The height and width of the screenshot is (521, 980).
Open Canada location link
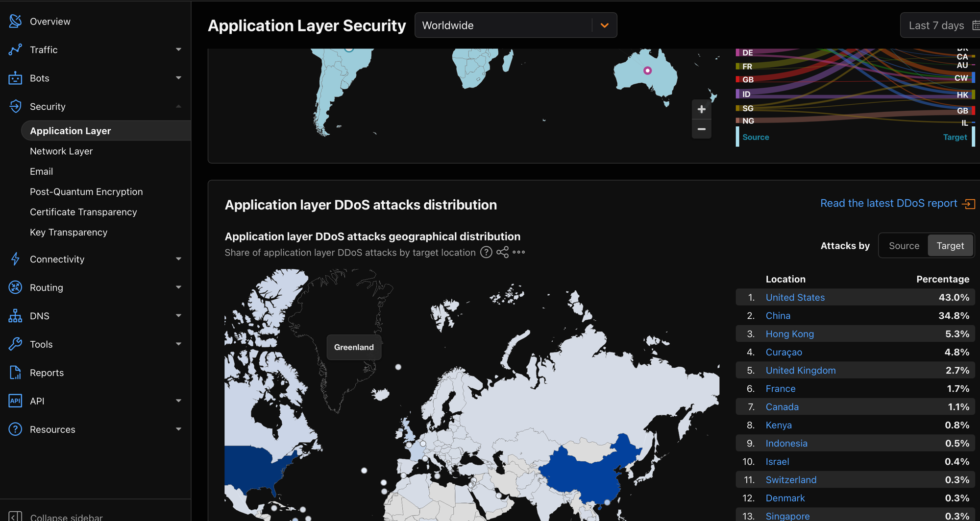click(x=782, y=407)
